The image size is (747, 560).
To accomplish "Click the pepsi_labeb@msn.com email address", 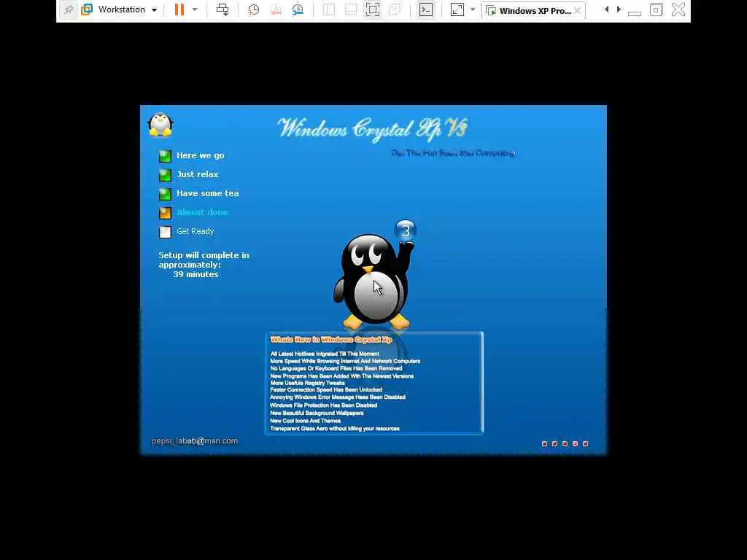I will click(194, 441).
